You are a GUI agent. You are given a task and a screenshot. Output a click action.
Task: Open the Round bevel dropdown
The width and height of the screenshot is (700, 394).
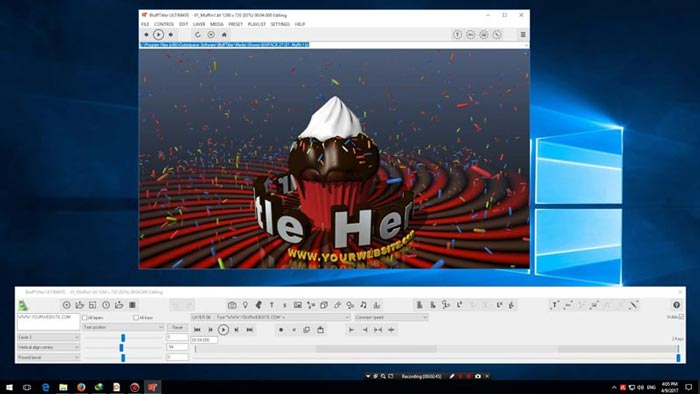click(x=48, y=357)
